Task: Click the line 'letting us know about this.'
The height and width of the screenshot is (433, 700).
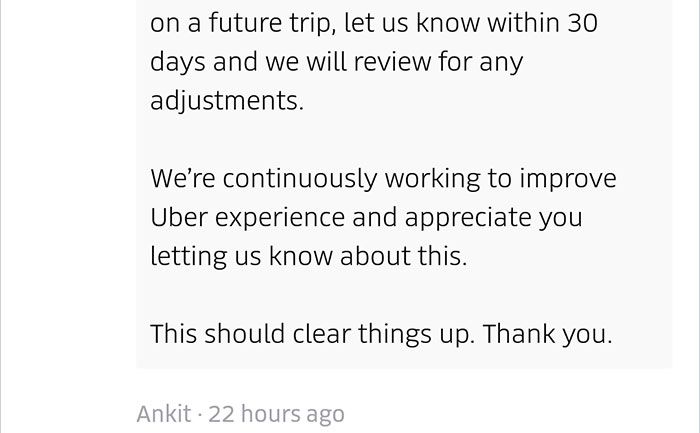Action: point(308,256)
